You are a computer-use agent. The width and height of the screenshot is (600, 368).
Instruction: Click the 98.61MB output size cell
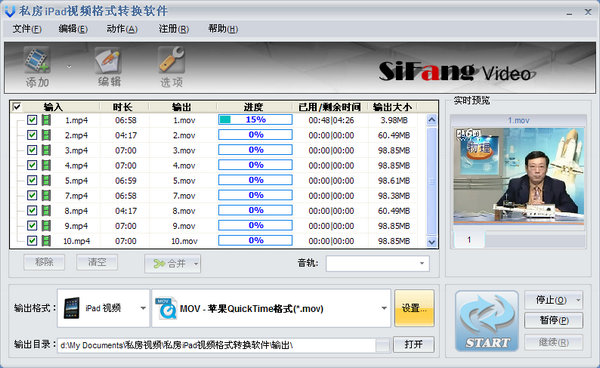click(x=394, y=181)
